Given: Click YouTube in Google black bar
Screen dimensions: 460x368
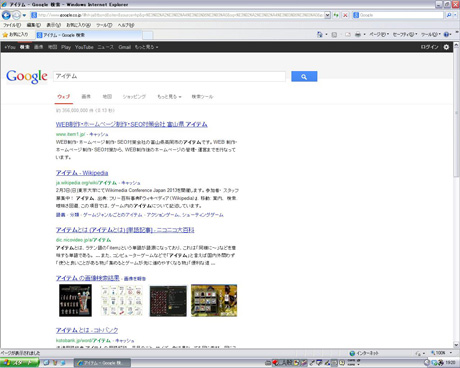Looking at the screenshot, I should [84, 47].
